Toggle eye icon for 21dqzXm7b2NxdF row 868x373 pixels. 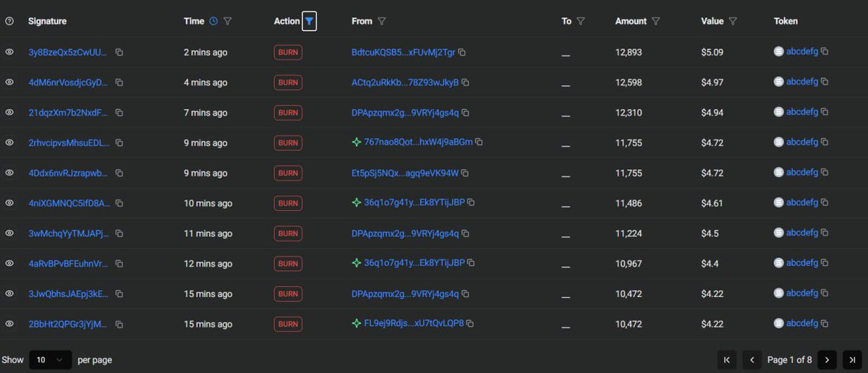coord(9,113)
